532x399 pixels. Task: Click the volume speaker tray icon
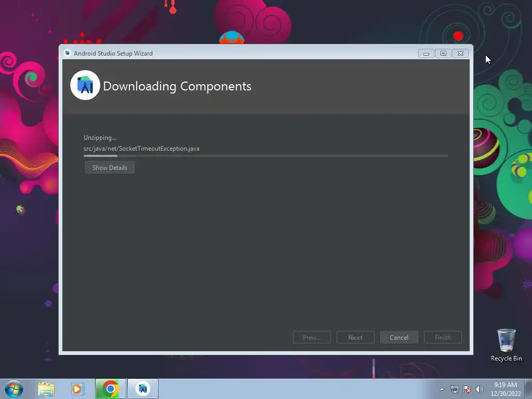point(479,389)
